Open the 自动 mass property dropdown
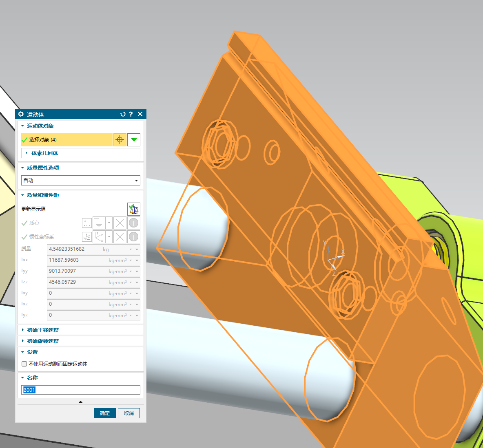483x448 pixels. pyautogui.click(x=80, y=181)
